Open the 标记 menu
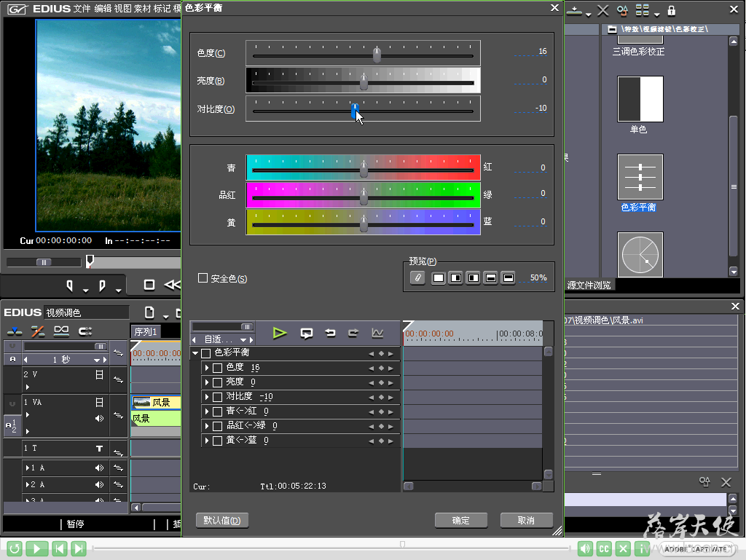The width and height of the screenshot is (746, 560). [162, 9]
